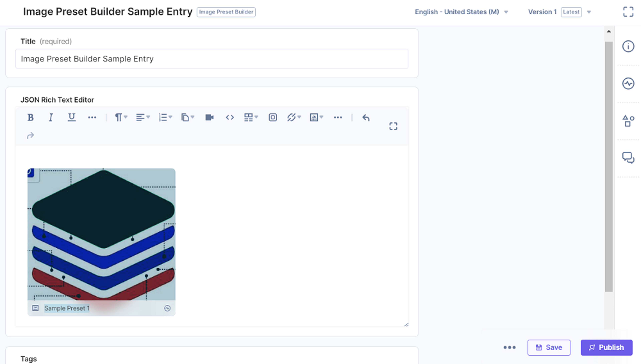Viewport: 641px width, 364px height.
Task: Save the entry
Action: click(x=549, y=347)
